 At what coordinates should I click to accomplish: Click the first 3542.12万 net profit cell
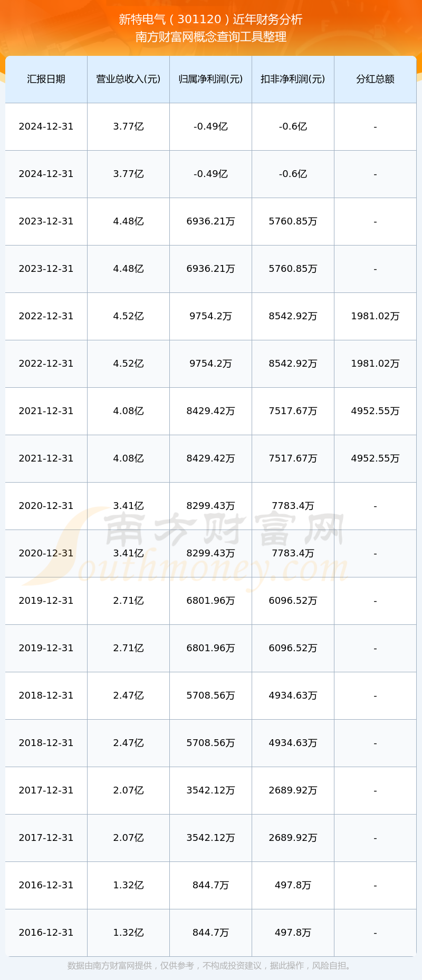(210, 790)
